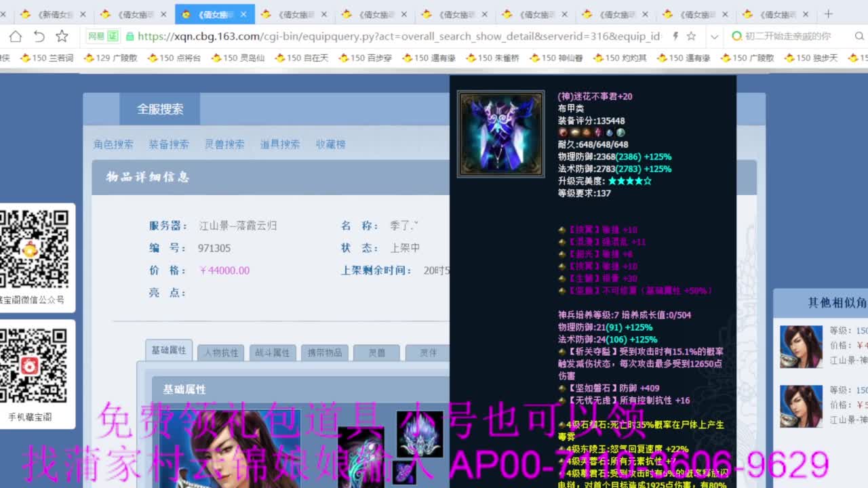
Task: Open the address bar history dropdown chevron
Action: [x=714, y=36]
